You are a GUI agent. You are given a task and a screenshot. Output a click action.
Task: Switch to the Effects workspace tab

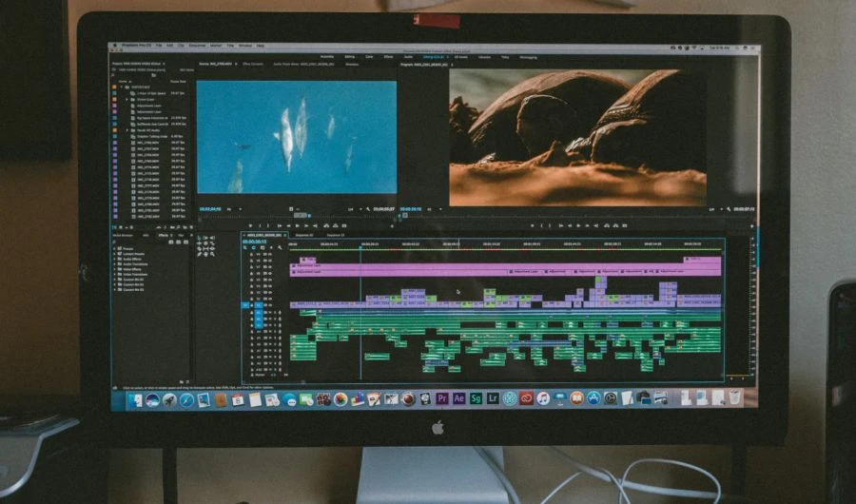pyautogui.click(x=389, y=57)
